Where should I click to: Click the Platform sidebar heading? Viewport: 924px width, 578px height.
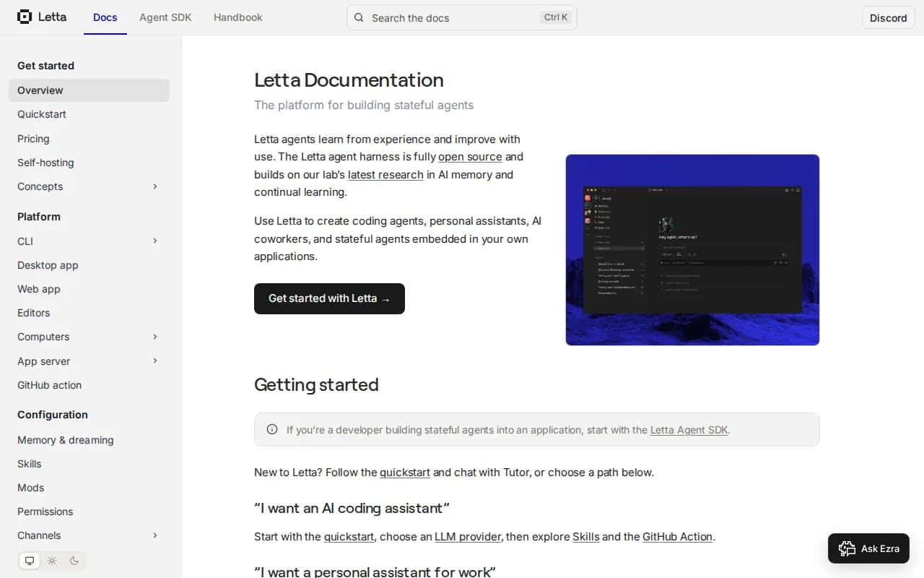coord(39,217)
